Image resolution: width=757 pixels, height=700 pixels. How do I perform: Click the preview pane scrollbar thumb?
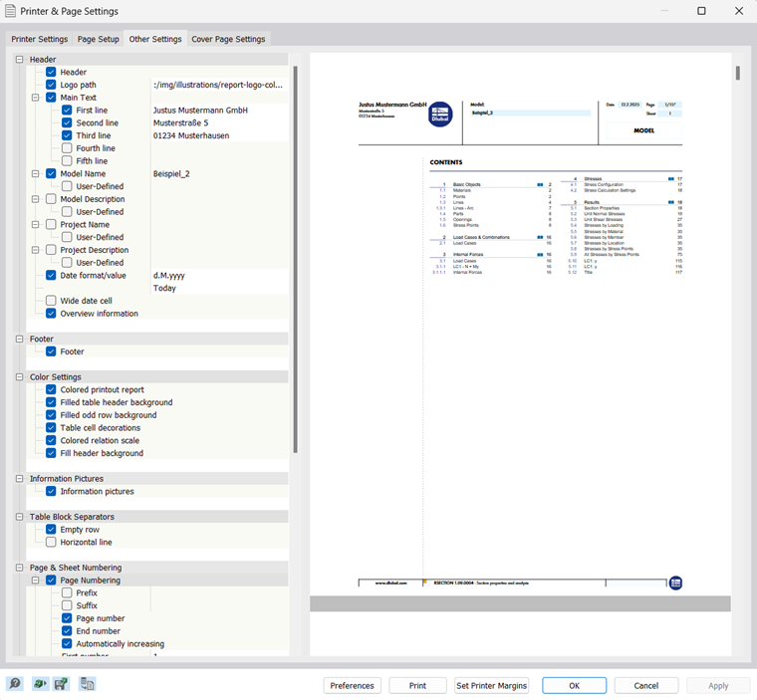738,74
